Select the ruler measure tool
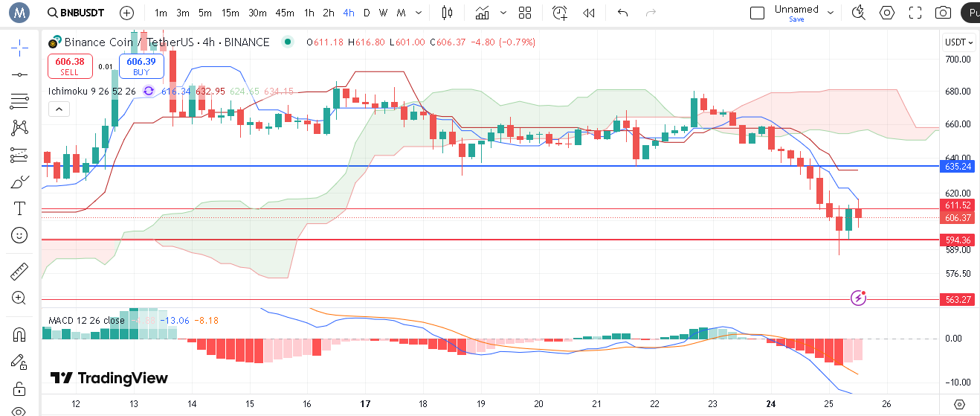 pyautogui.click(x=20, y=271)
